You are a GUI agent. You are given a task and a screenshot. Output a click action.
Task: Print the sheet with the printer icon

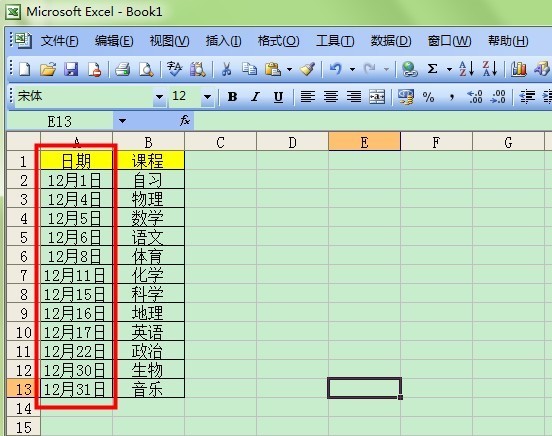[x=123, y=69]
